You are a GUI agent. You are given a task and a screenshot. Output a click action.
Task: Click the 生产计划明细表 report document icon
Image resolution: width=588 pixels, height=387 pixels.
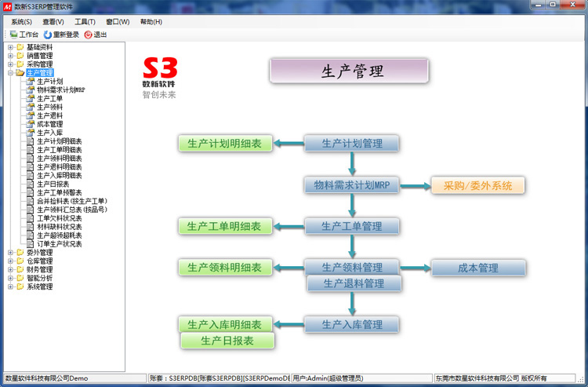pos(31,141)
